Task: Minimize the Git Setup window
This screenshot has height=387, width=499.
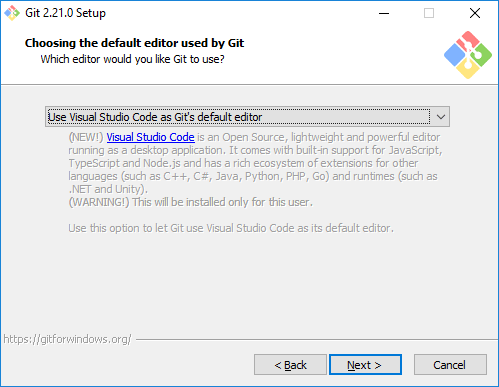Action: (x=384, y=13)
